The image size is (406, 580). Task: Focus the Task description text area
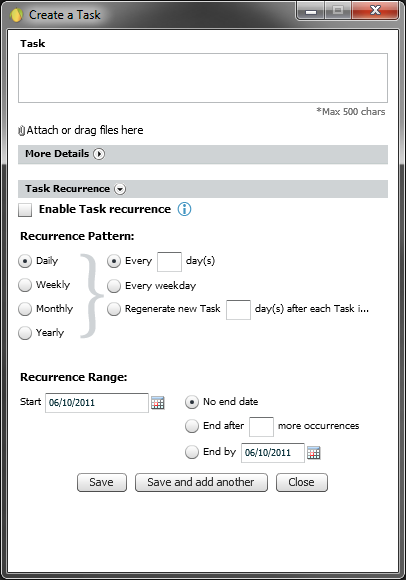click(203, 78)
